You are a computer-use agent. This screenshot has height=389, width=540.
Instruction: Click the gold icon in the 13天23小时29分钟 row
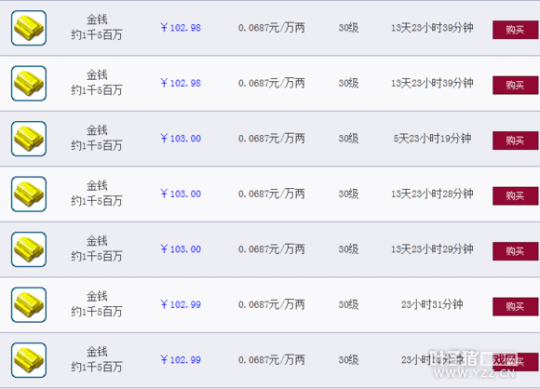coord(29,250)
